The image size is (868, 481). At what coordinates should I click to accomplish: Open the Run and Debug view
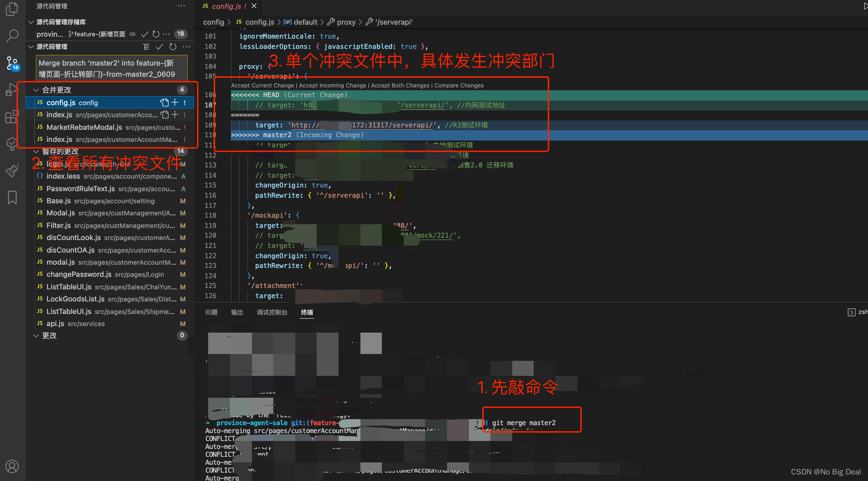click(12, 90)
